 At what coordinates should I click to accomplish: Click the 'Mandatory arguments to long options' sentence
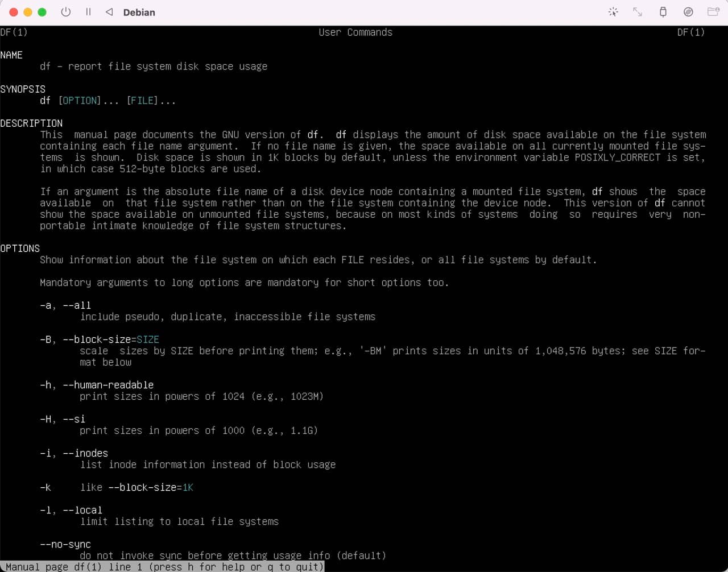click(245, 283)
